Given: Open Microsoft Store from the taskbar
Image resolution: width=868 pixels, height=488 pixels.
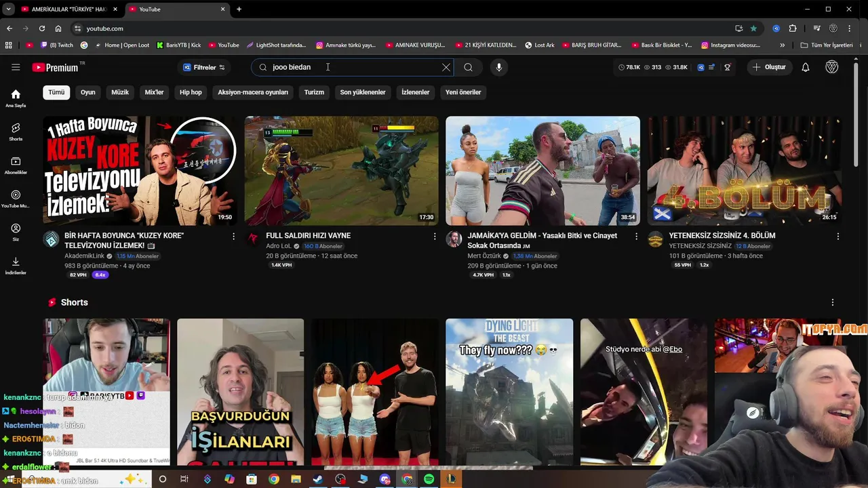Looking at the screenshot, I should point(252,479).
